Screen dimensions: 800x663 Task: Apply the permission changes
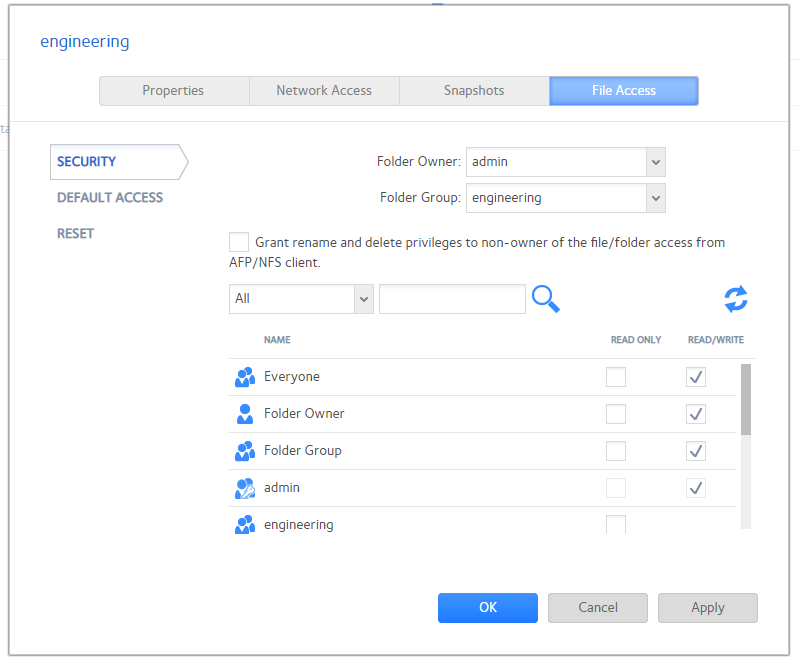[707, 608]
